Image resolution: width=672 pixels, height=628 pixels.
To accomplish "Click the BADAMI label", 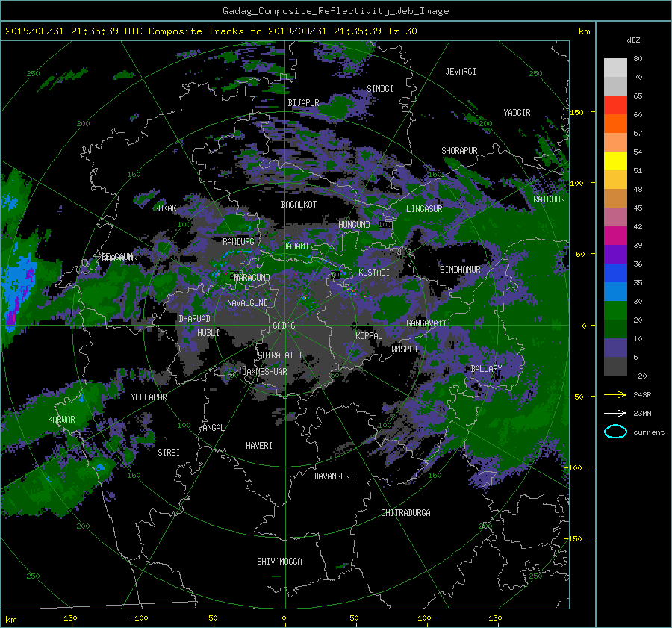I will click(x=296, y=246).
